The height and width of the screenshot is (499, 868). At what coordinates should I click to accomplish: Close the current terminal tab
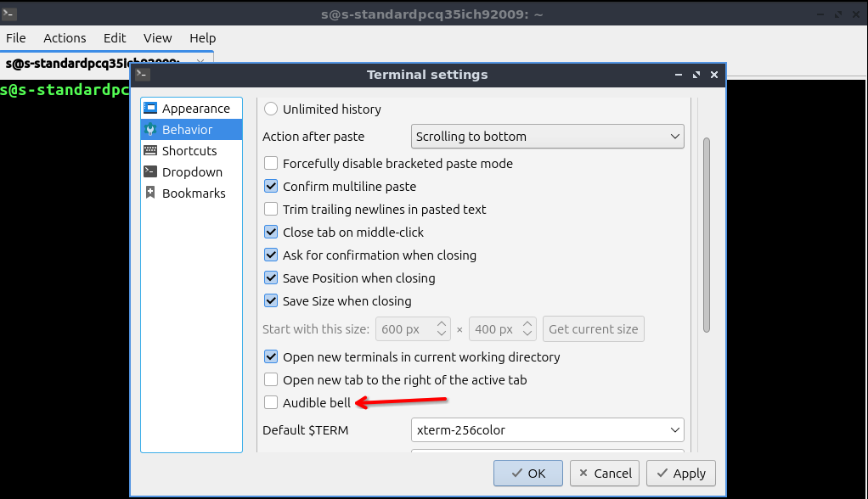pos(201,62)
